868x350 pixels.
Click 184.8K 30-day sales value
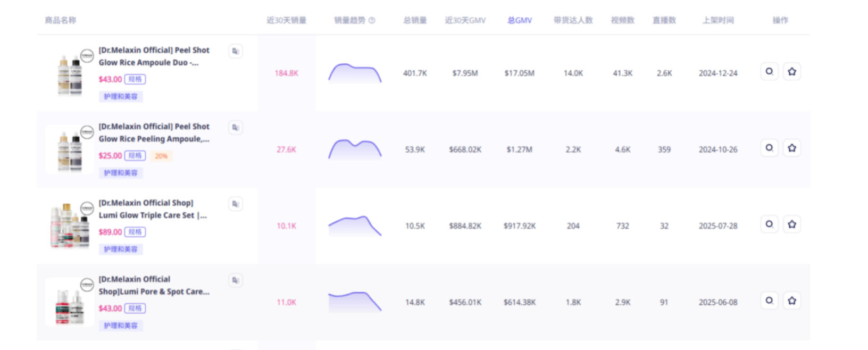(x=287, y=73)
